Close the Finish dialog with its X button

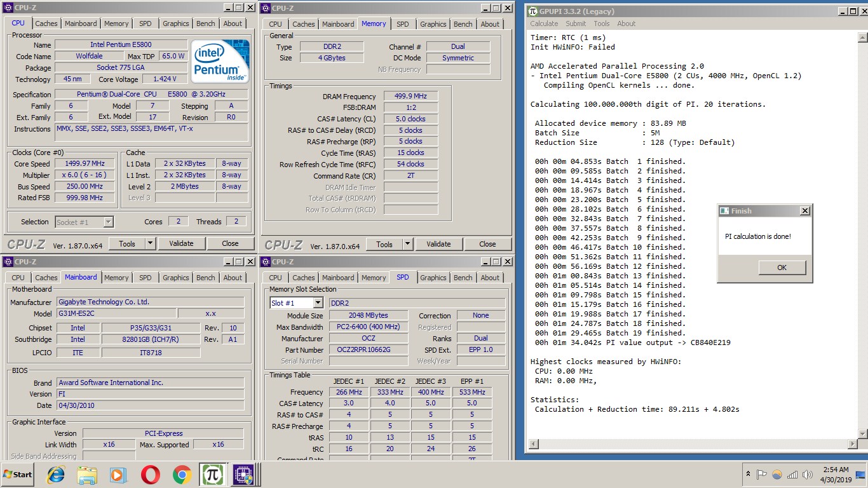coord(804,211)
